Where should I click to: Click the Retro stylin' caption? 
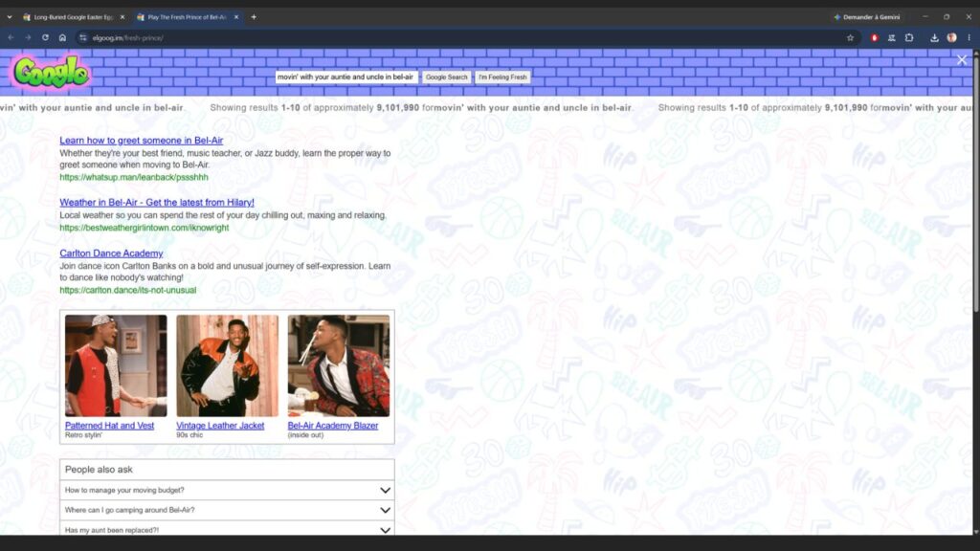83,435
